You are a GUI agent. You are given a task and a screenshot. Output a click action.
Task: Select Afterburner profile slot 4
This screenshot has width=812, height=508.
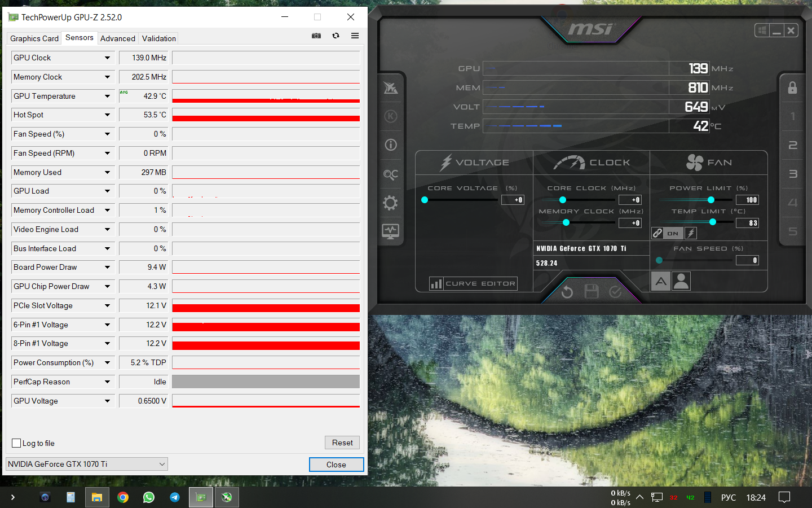pyautogui.click(x=793, y=203)
